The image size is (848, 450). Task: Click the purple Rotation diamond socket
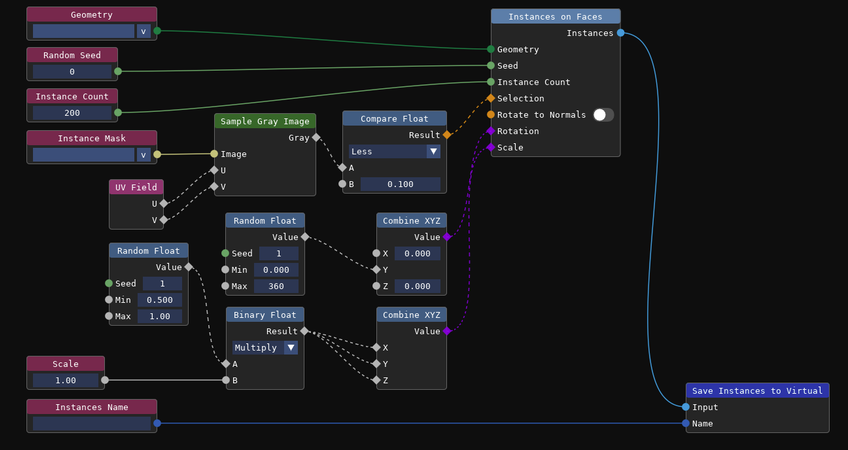pyautogui.click(x=491, y=131)
